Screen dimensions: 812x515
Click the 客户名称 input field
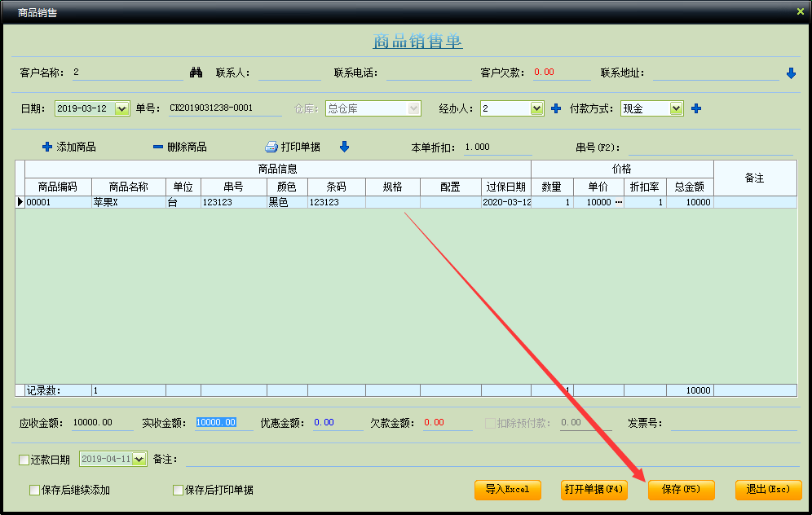pyautogui.click(x=127, y=73)
